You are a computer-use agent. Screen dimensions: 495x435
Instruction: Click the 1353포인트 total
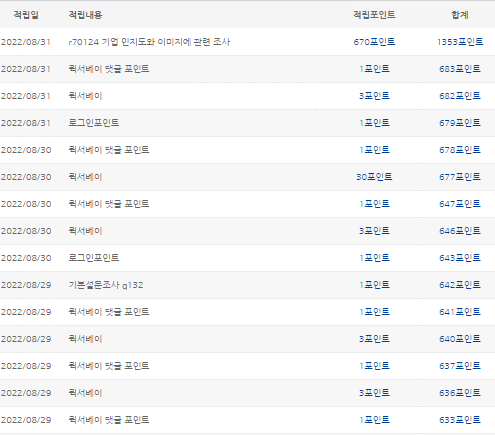(x=460, y=42)
